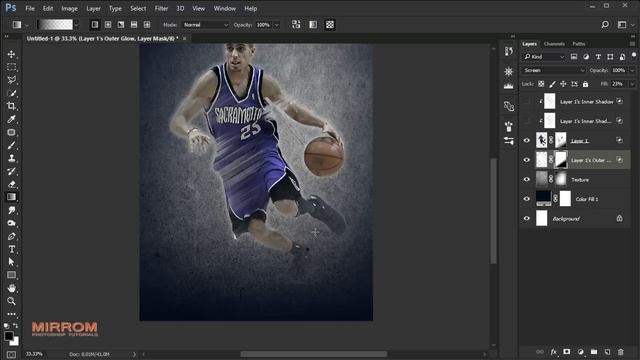Open the gradient picker dropdown arrow

tap(76, 25)
